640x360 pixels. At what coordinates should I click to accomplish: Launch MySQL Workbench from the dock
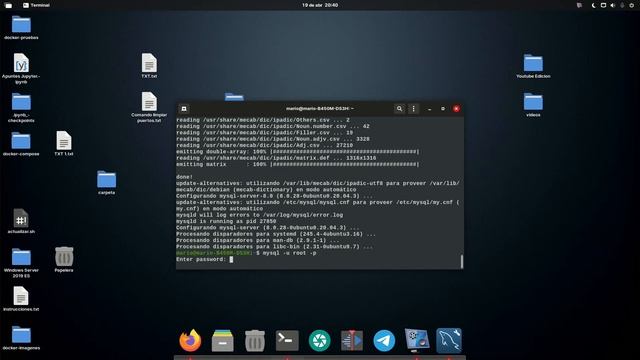pyautogui.click(x=449, y=340)
